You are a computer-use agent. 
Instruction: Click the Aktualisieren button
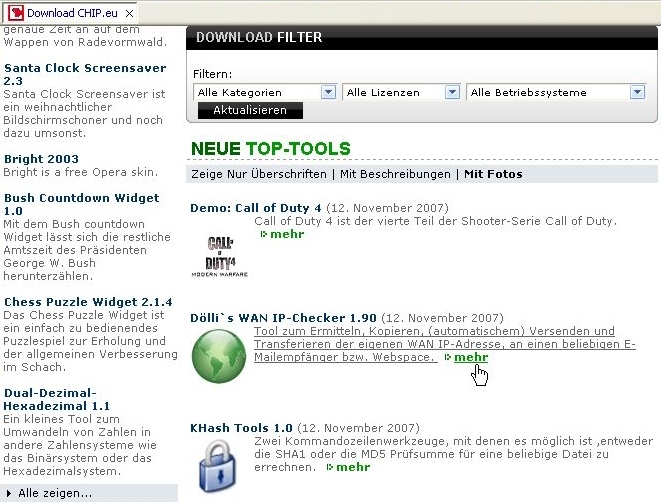250,110
